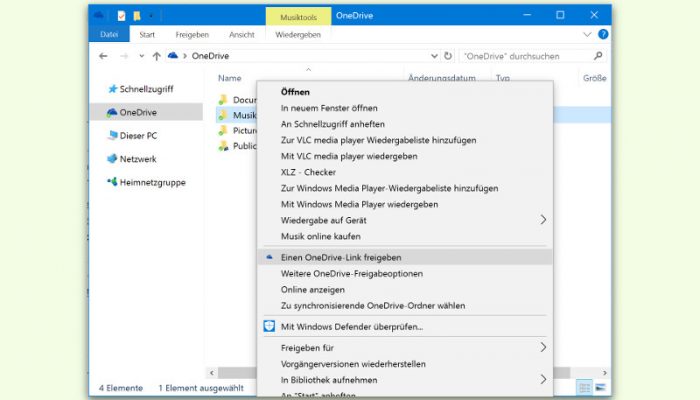
Task: Click the search magnifier icon
Action: [598, 55]
